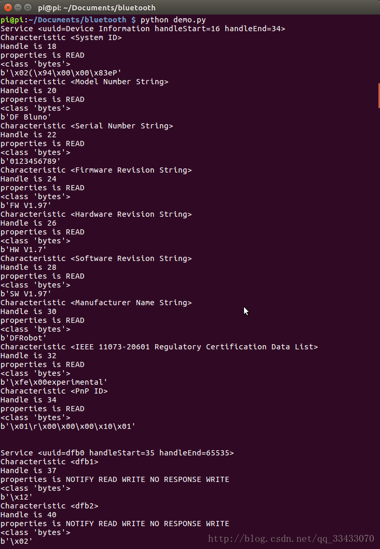Click the b'DF Bluno' output value
This screenshot has width=380, height=549.
[26, 117]
